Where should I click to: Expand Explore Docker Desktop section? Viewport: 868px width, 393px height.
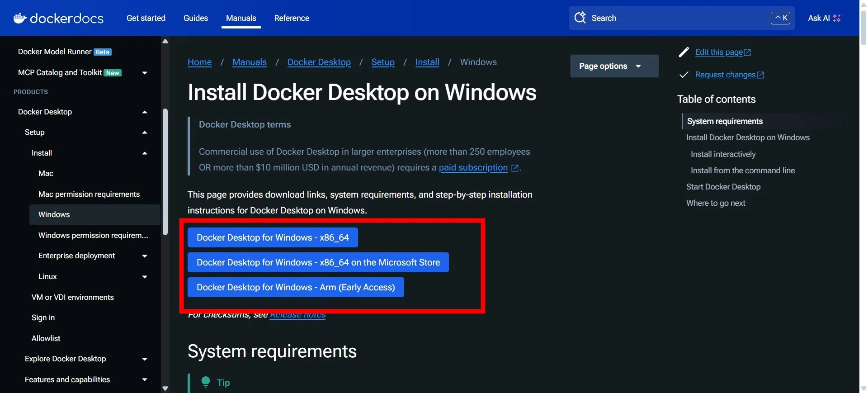click(x=145, y=359)
